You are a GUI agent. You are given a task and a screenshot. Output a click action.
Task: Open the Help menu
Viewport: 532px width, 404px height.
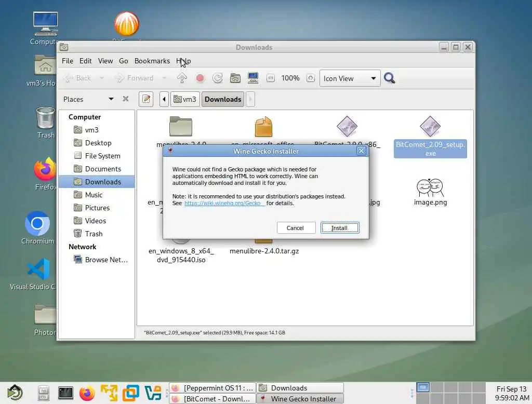pyautogui.click(x=183, y=61)
